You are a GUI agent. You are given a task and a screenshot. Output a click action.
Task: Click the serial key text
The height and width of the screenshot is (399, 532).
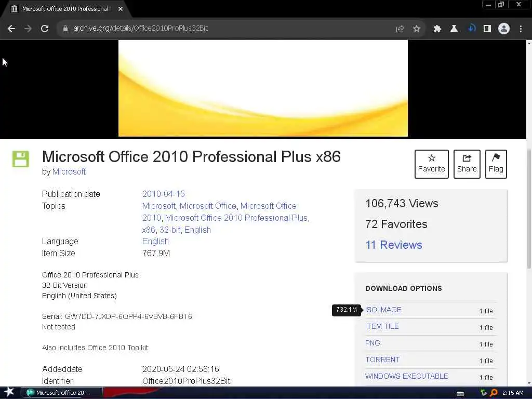(x=128, y=316)
